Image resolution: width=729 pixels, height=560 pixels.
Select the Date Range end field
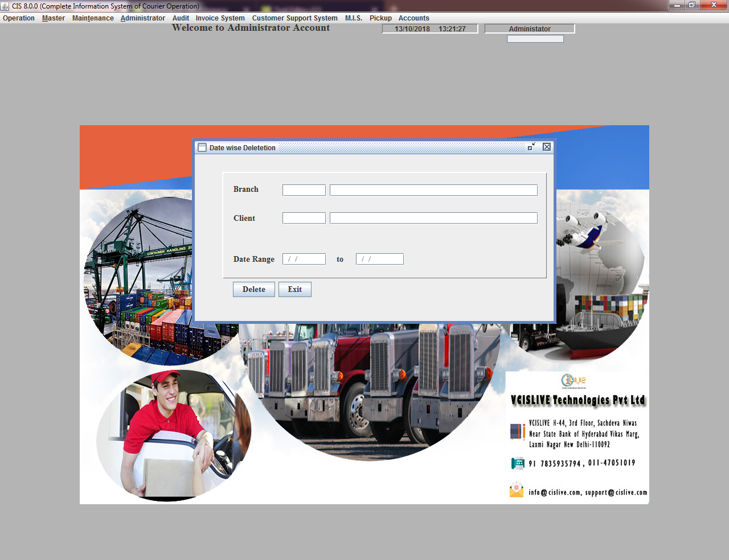pyautogui.click(x=380, y=259)
